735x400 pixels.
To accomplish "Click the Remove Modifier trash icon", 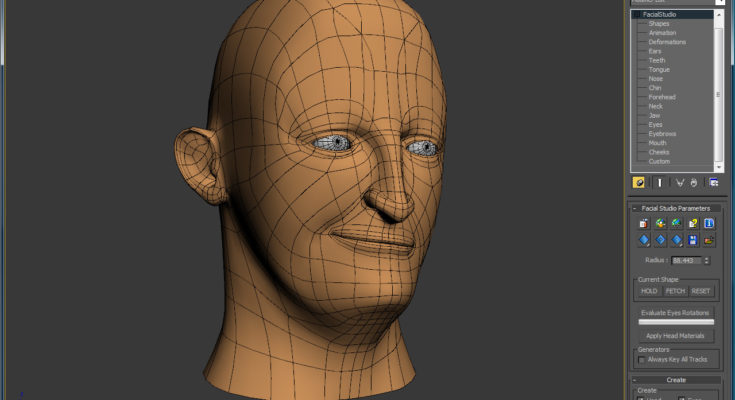I will pos(694,182).
